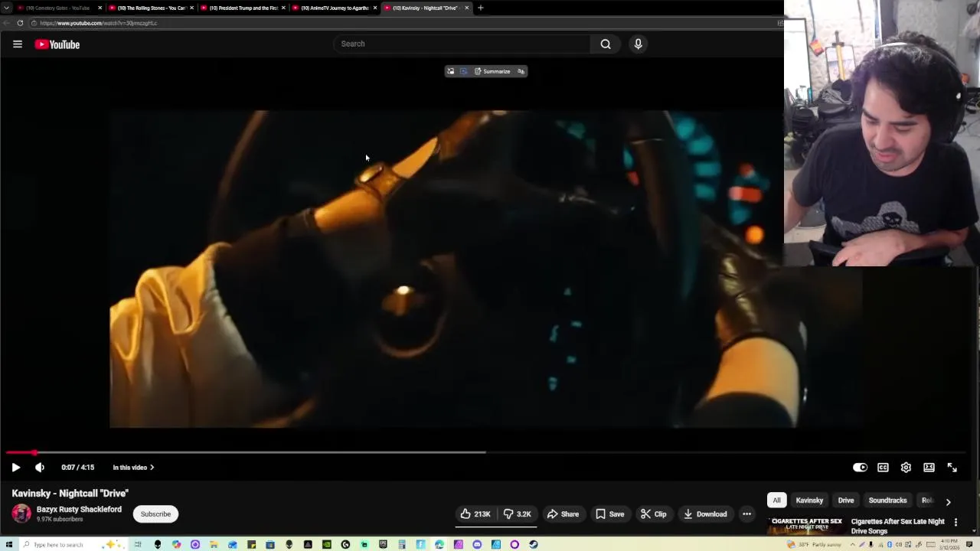Switch to the Cemetery Gates browser tab
This screenshot has height=551, width=980.
click(x=58, y=8)
